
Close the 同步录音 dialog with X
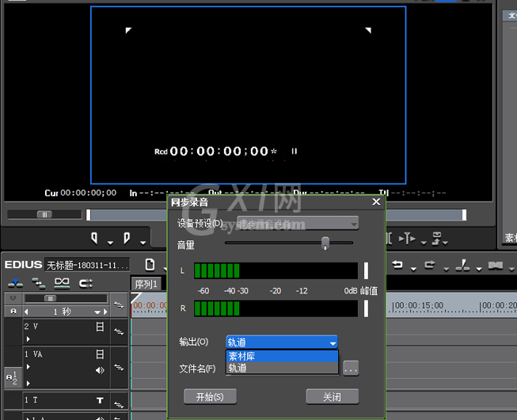[x=376, y=202]
